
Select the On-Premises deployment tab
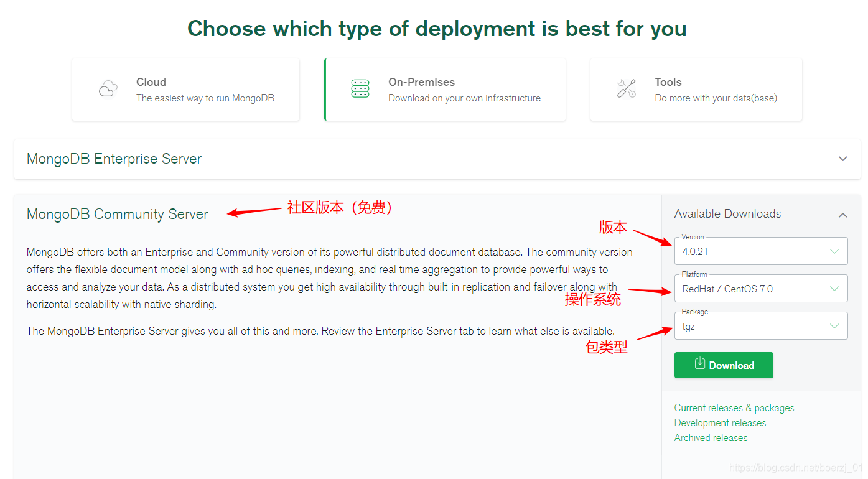pyautogui.click(x=445, y=90)
